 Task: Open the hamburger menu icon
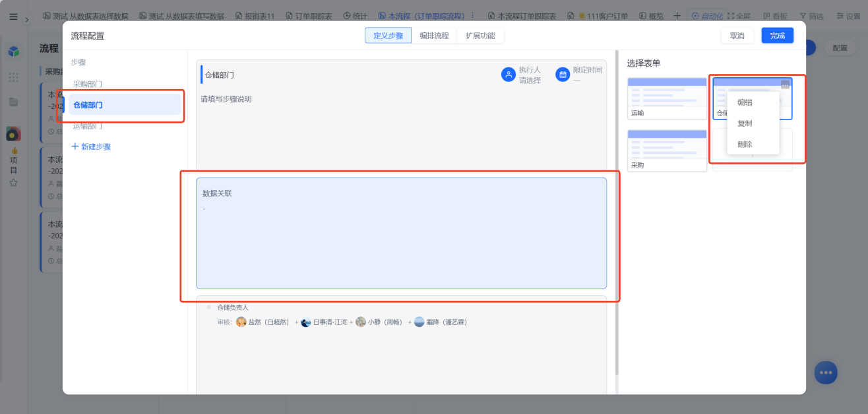coord(14,17)
